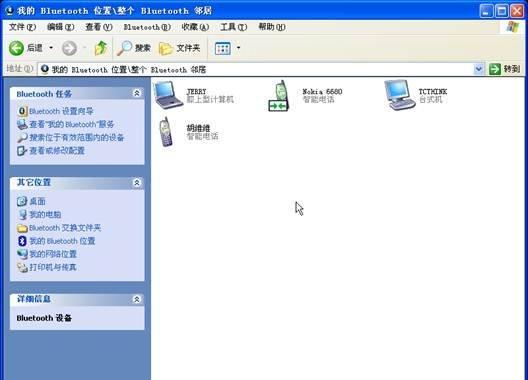Click the 转到 (Go) button
Image resolution: width=528 pixels, height=380 pixels.
[x=505, y=69]
